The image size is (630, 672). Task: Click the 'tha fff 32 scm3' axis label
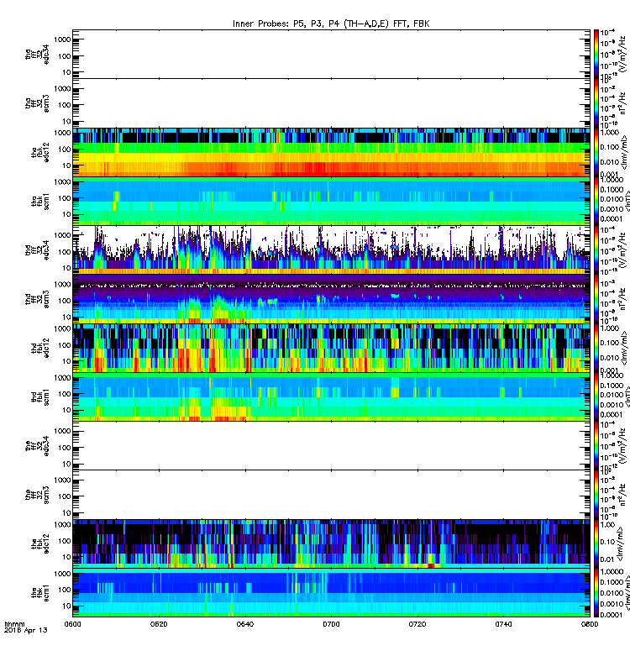point(37,103)
